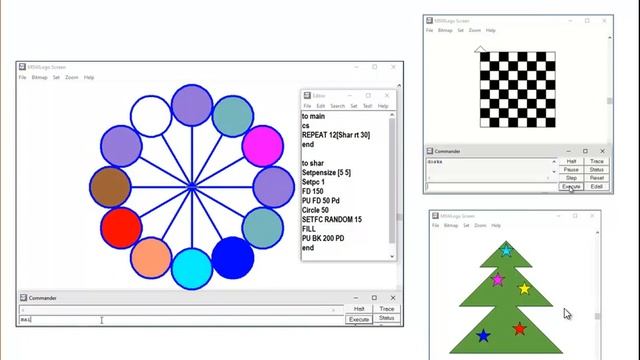The height and width of the screenshot is (360, 640).
Task: Click Halt in the checkerboard window's Commander
Action: click(x=571, y=161)
